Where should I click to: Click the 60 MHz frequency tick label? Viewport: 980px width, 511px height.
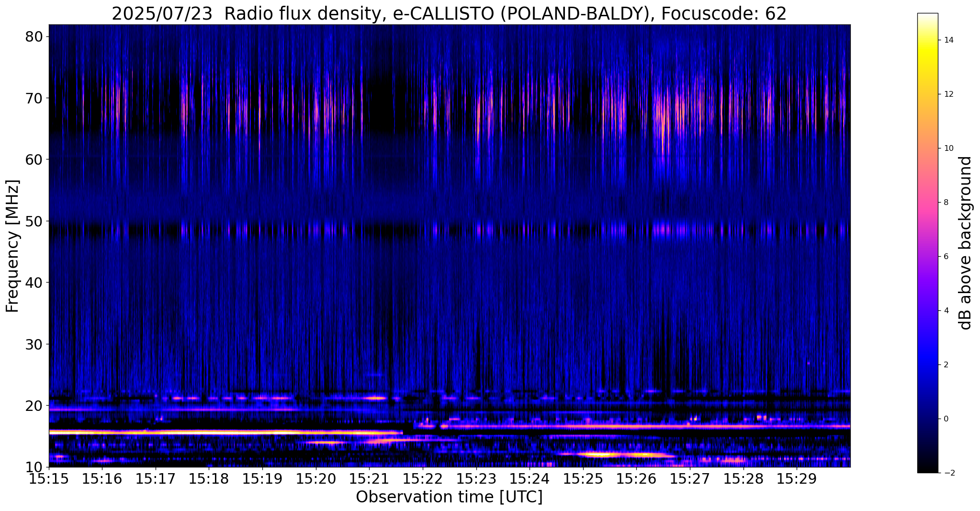tap(34, 159)
